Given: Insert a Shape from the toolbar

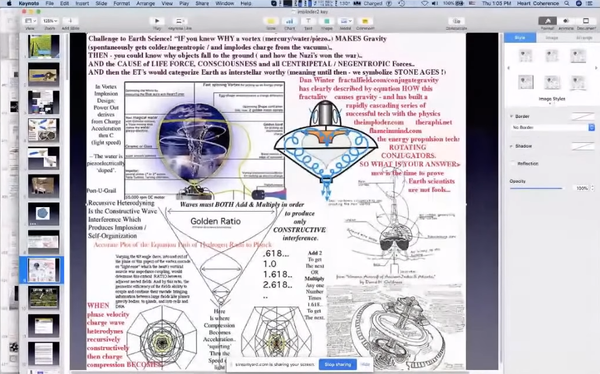Looking at the screenshot, I should [x=327, y=21].
